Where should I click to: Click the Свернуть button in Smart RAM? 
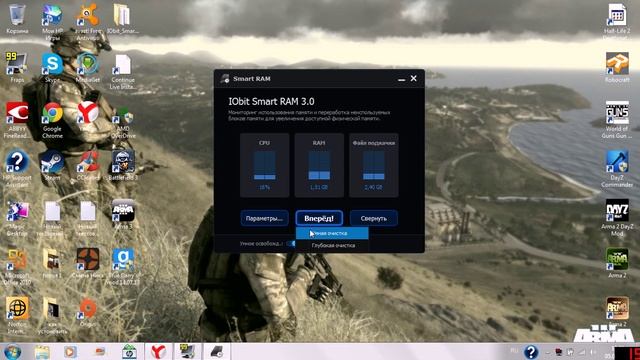pos(373,218)
